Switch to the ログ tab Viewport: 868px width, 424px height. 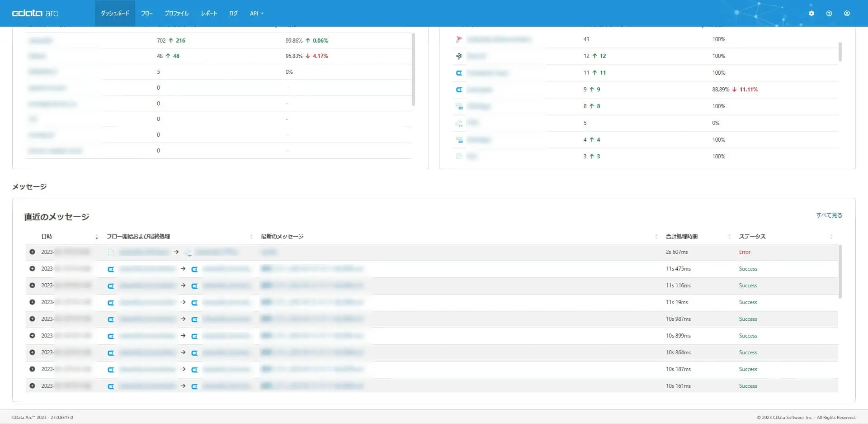(233, 14)
